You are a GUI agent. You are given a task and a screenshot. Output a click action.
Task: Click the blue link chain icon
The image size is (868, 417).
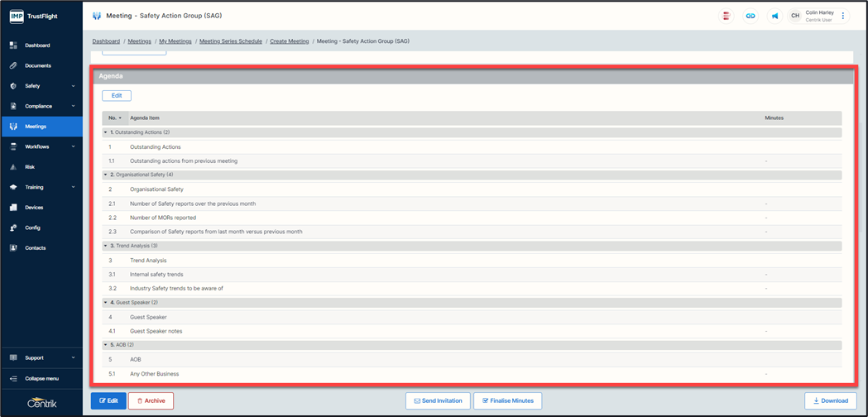[751, 16]
